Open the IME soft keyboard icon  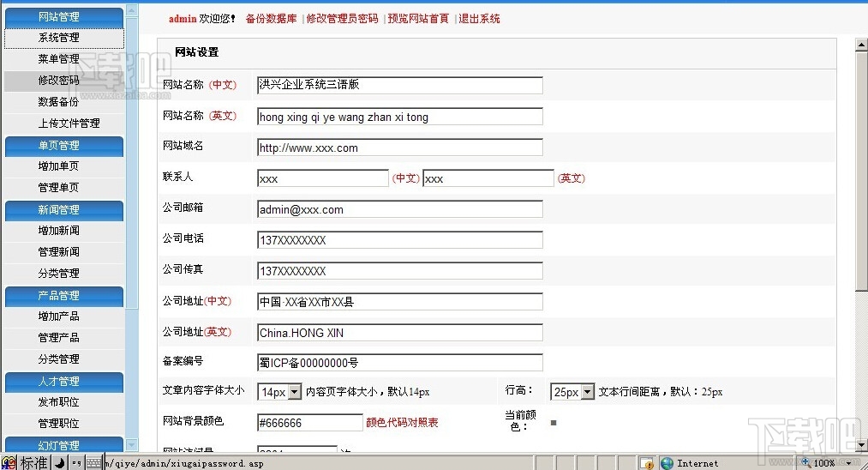(94, 463)
